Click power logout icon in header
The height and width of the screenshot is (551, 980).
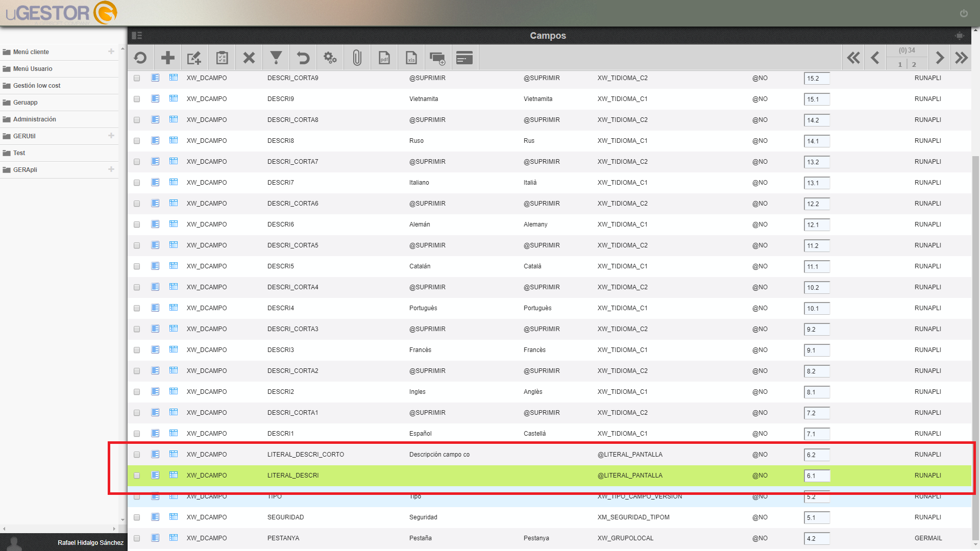[x=964, y=13]
